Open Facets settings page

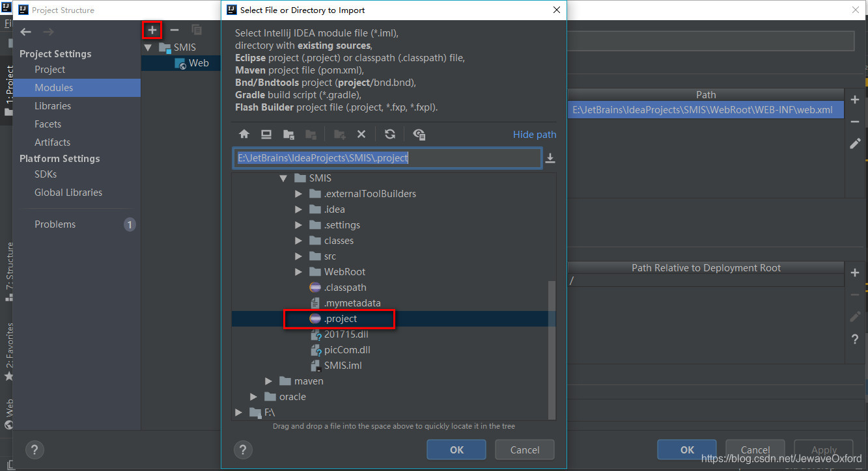click(48, 124)
